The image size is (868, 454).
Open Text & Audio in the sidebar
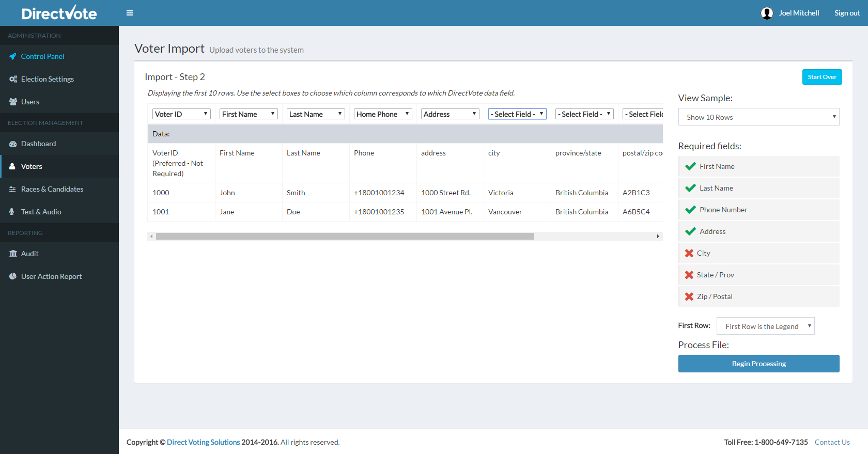click(59, 212)
